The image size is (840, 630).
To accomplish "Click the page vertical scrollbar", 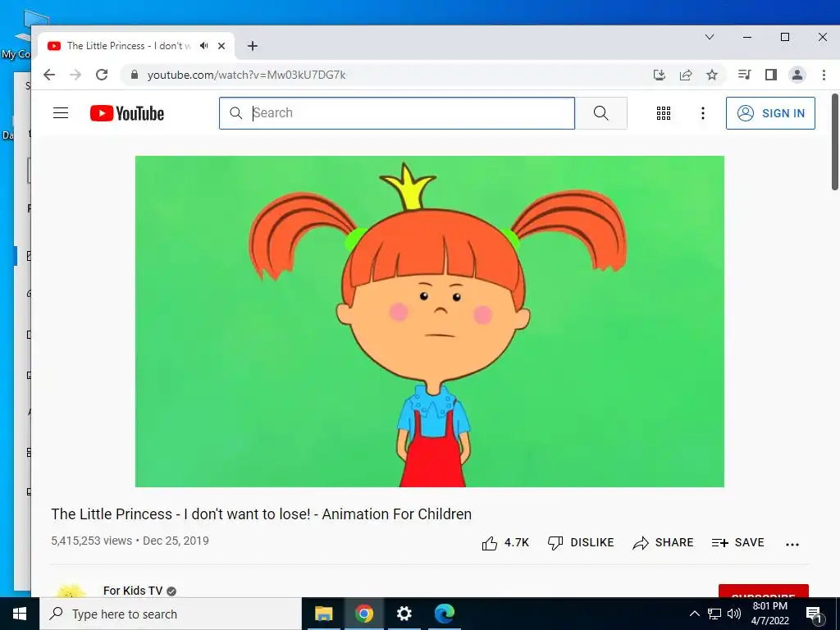I will click(x=834, y=142).
